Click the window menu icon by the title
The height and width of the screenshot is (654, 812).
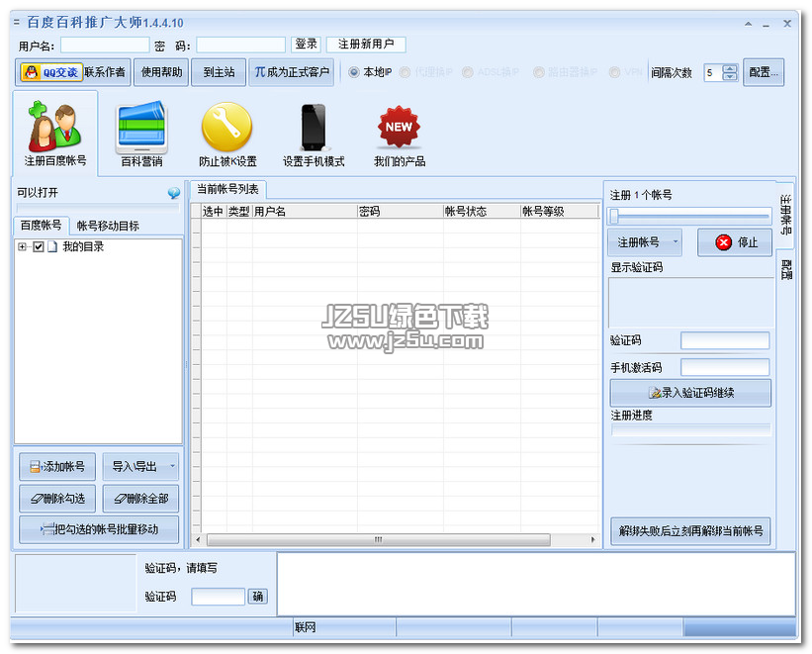pos(17,23)
